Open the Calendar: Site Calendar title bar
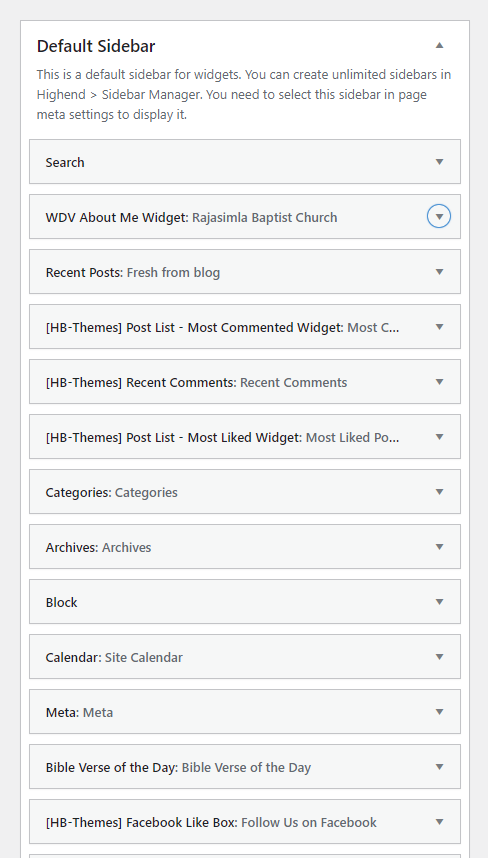The width and height of the screenshot is (488, 858). (x=245, y=657)
